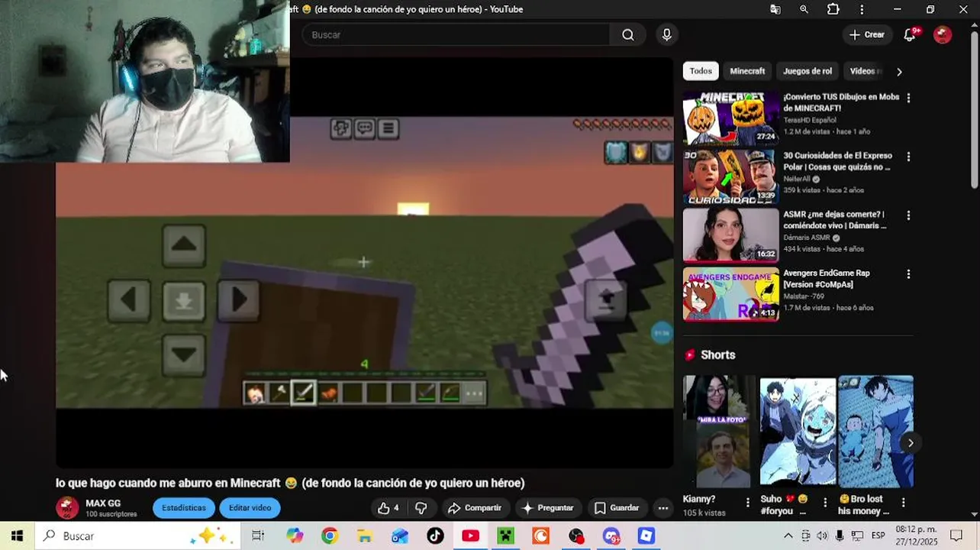Viewport: 980px width, 550px height.
Task: Open TikTok from the taskbar
Action: click(435, 535)
